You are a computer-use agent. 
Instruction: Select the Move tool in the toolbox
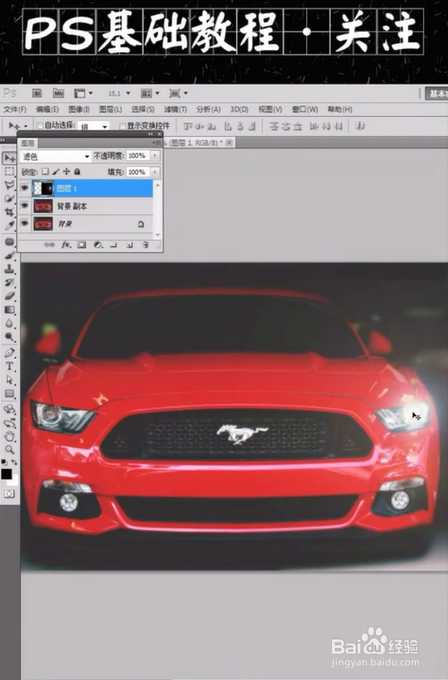tap(9, 159)
